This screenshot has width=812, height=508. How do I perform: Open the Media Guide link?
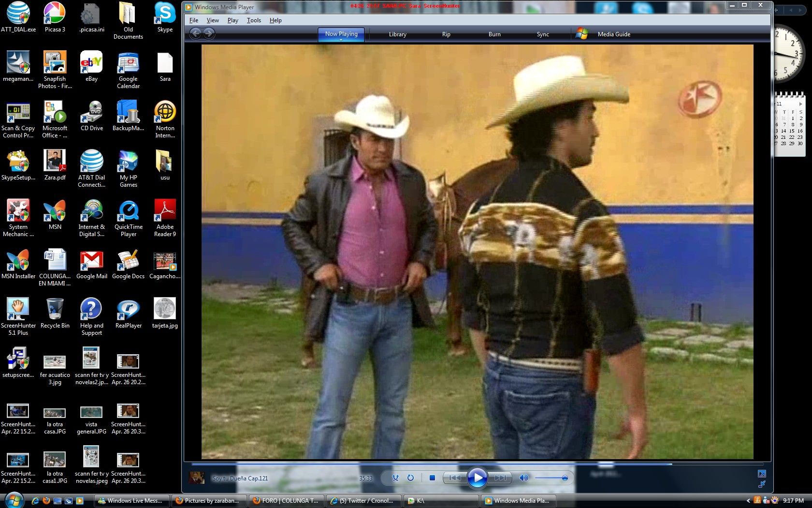[x=614, y=34]
